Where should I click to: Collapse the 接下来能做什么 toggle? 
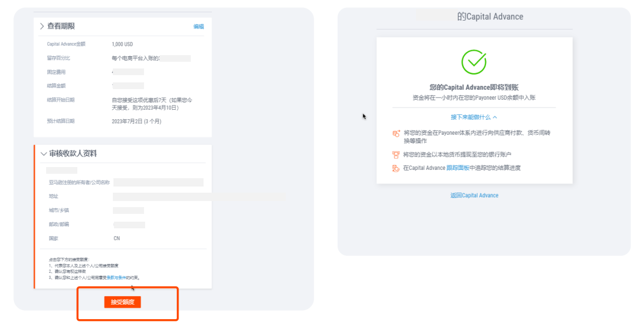click(x=474, y=118)
